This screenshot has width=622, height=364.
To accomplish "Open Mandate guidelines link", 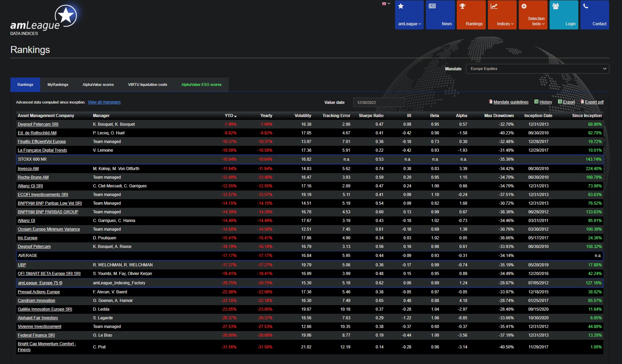I will (511, 102).
